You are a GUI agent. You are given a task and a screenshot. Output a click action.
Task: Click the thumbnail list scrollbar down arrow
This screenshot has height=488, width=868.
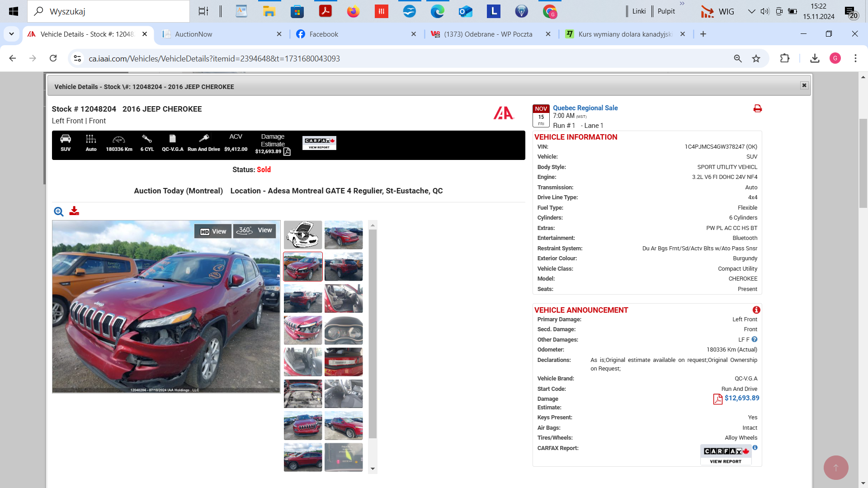pyautogui.click(x=373, y=469)
